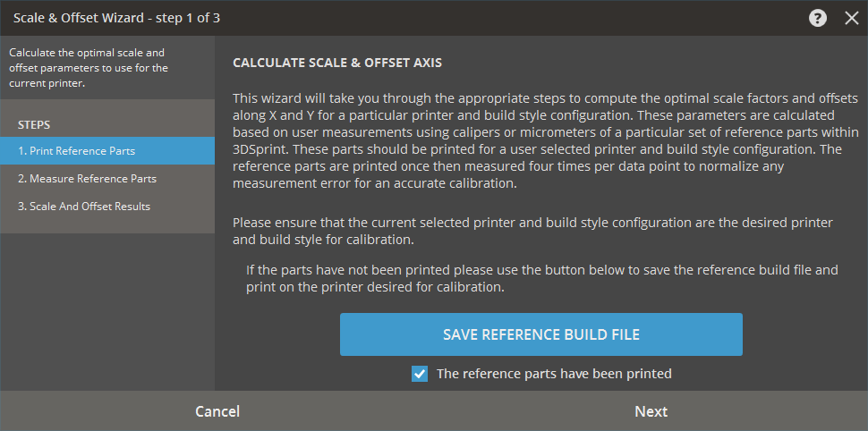Close the Scale & Offset Wizard dialog
The height and width of the screenshot is (431, 868).
(x=852, y=18)
